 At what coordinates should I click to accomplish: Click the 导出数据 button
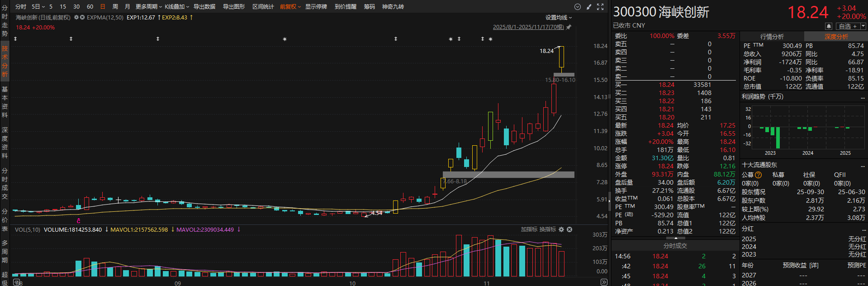pos(204,7)
